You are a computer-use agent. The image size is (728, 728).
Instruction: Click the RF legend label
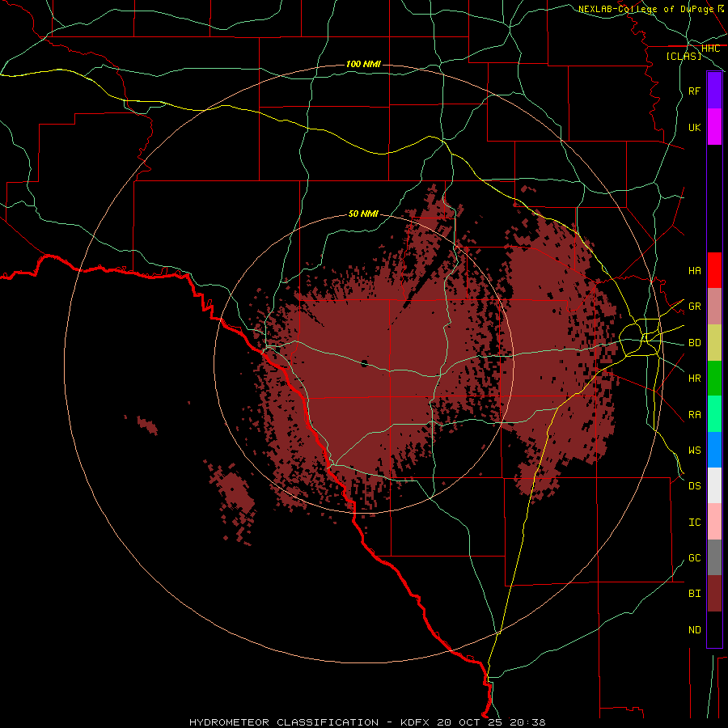(695, 91)
